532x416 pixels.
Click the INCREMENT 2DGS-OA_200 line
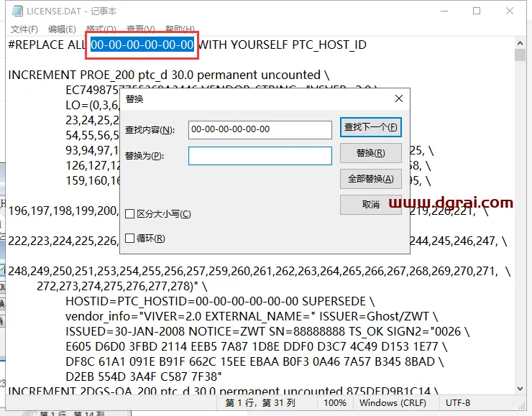223,391
